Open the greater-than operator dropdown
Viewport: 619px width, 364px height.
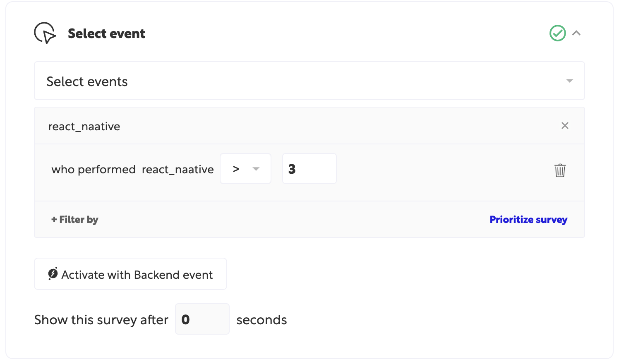coord(245,169)
